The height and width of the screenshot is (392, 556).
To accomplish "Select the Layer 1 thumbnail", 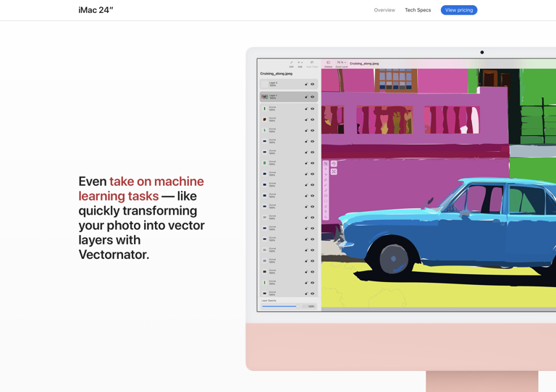I will 264,97.
